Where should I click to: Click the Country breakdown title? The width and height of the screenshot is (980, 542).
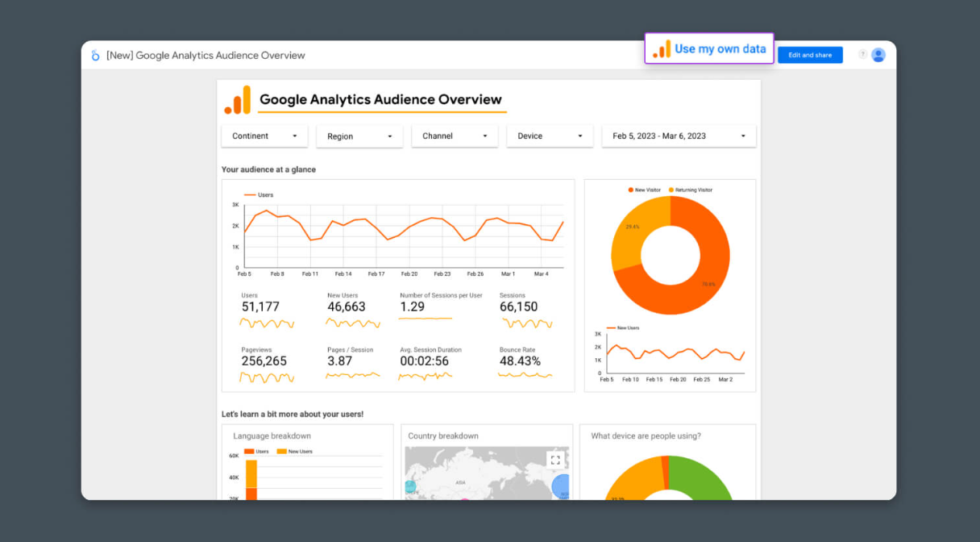443,436
